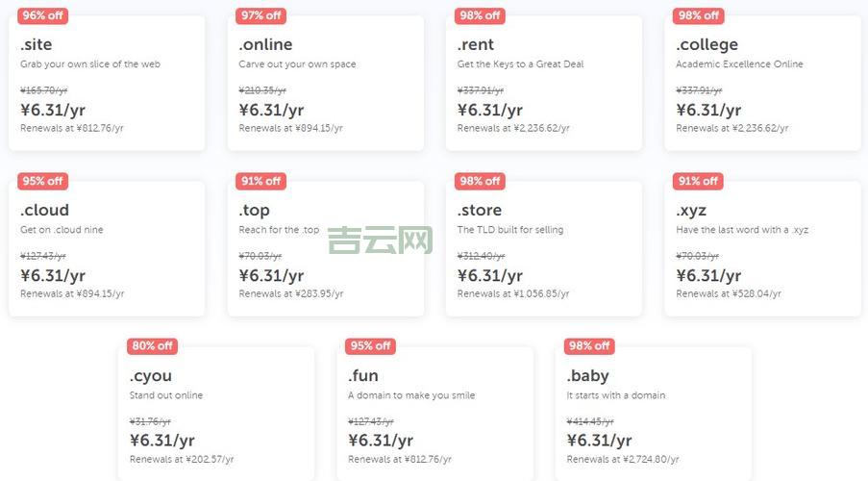Image resolution: width=868 pixels, height=481 pixels.
Task: Click the 91% off badge on .xyz
Action: click(x=699, y=181)
